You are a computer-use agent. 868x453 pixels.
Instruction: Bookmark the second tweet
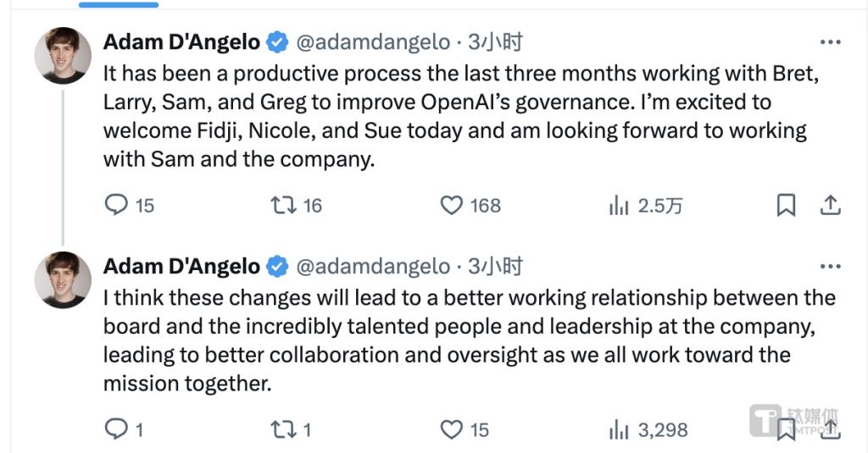click(786, 430)
